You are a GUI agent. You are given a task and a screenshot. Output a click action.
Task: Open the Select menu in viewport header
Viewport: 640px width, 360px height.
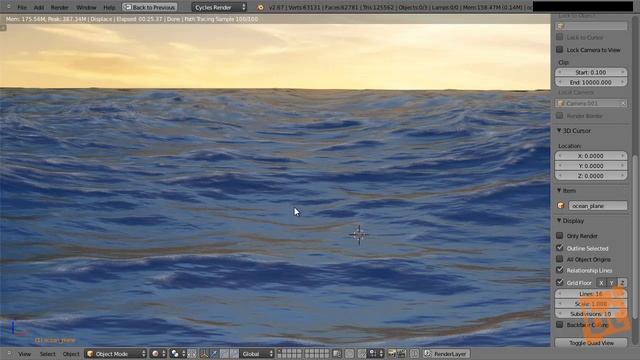point(47,354)
